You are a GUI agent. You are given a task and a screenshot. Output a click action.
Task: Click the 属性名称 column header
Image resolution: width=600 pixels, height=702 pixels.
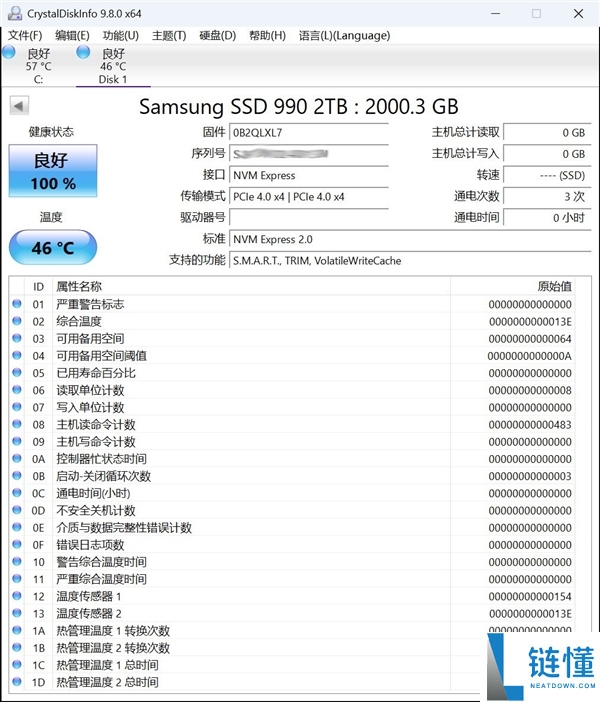[251, 287]
